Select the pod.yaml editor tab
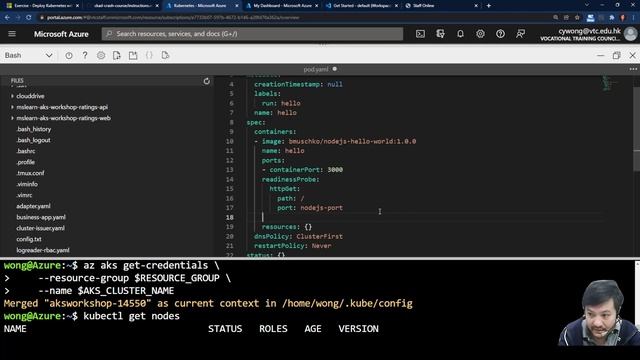 point(316,69)
